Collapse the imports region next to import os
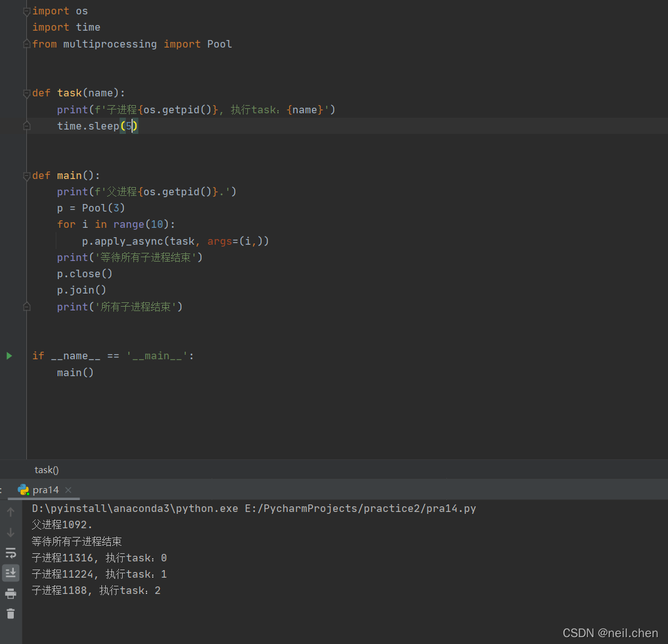 (26, 11)
